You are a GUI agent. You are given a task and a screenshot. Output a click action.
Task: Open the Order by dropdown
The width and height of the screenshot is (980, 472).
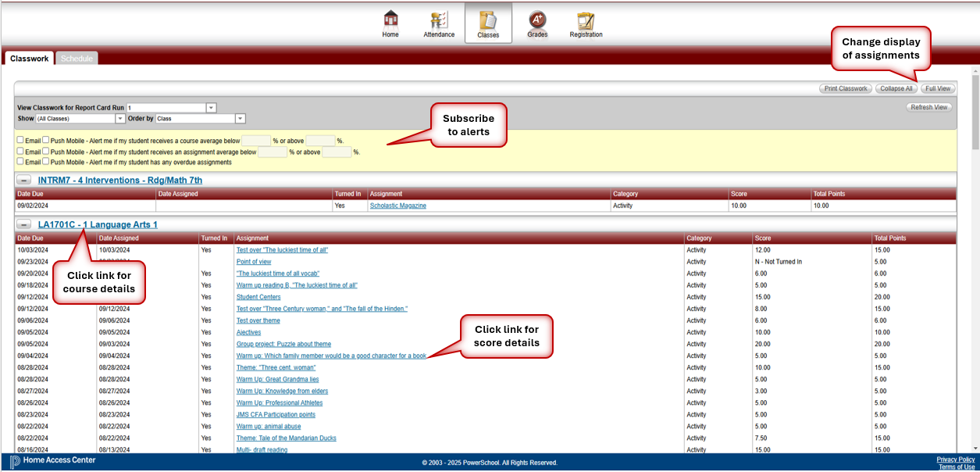coord(241,119)
